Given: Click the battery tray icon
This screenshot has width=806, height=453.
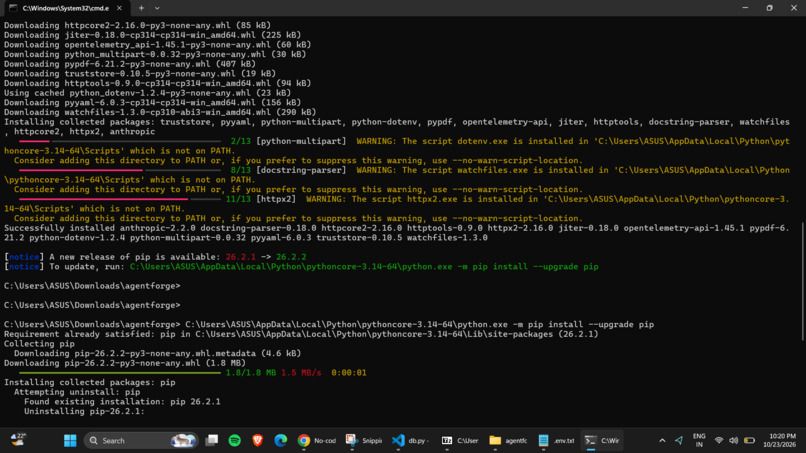Looking at the screenshot, I should pyautogui.click(x=749, y=440).
